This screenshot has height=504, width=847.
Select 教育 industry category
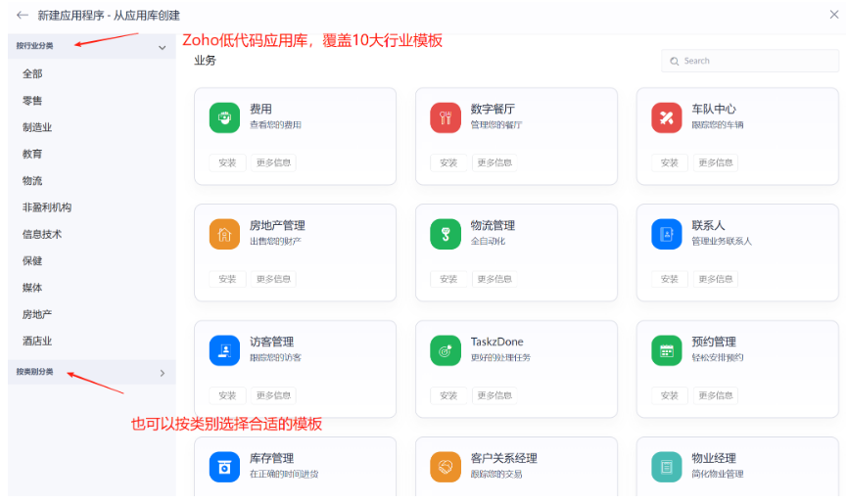32,154
